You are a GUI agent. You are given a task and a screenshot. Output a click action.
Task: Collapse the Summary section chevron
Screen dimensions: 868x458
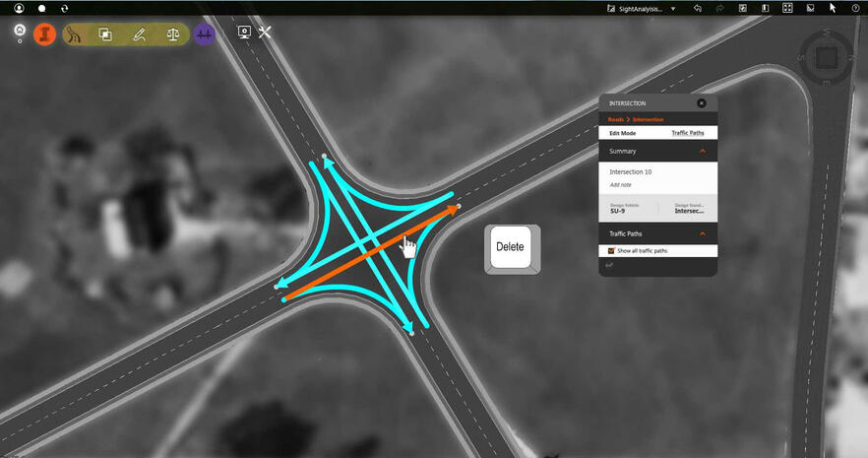tap(703, 152)
